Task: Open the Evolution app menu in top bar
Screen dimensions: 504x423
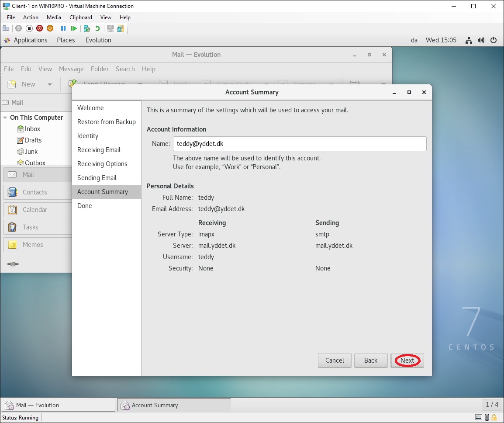Action: click(x=98, y=40)
